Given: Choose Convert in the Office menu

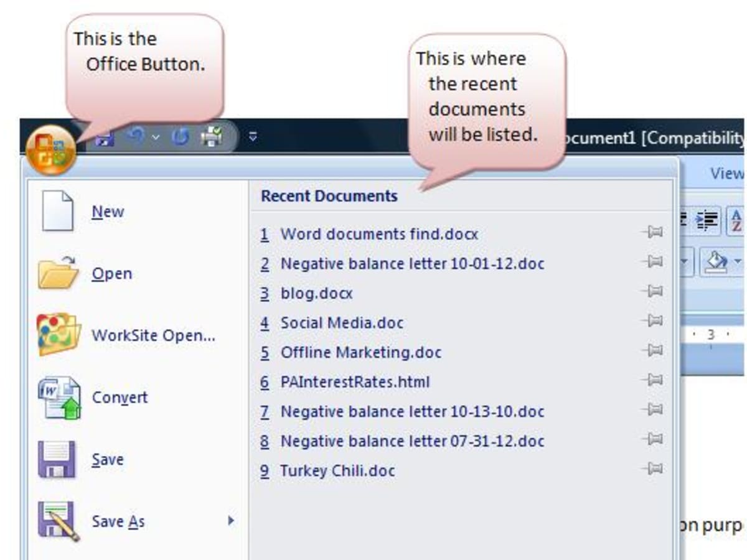Looking at the screenshot, I should (120, 397).
